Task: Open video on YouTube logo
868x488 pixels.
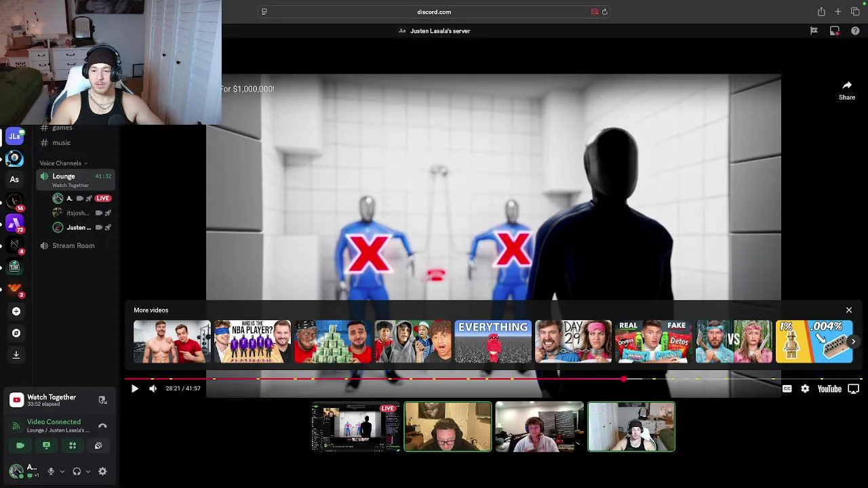Action: (829, 389)
